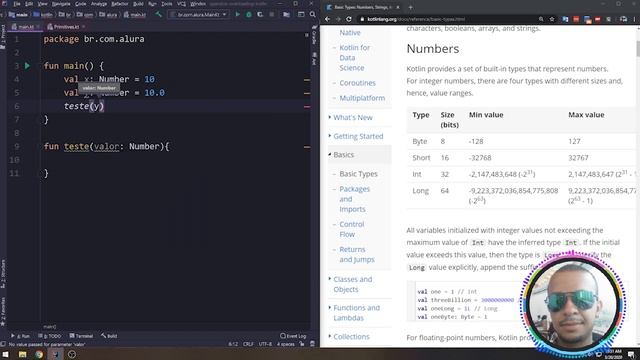This screenshot has height=360, width=640.
Task: Click the Run with Coverage icon
Action: coord(260,14)
